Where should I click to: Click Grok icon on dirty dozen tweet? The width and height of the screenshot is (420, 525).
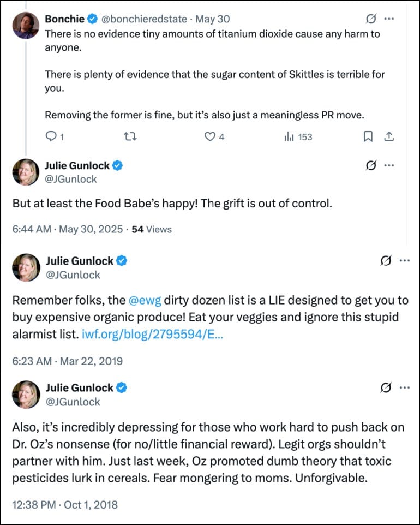pyautogui.click(x=386, y=260)
